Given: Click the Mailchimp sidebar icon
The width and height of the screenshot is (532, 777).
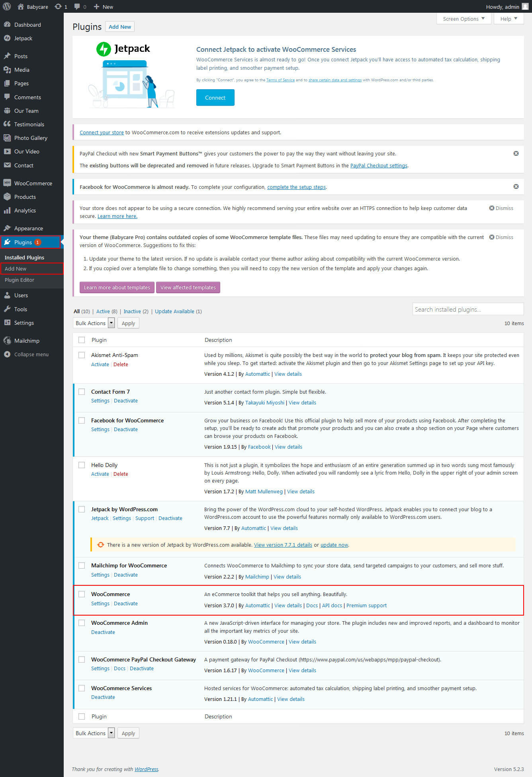Looking at the screenshot, I should 7,341.
